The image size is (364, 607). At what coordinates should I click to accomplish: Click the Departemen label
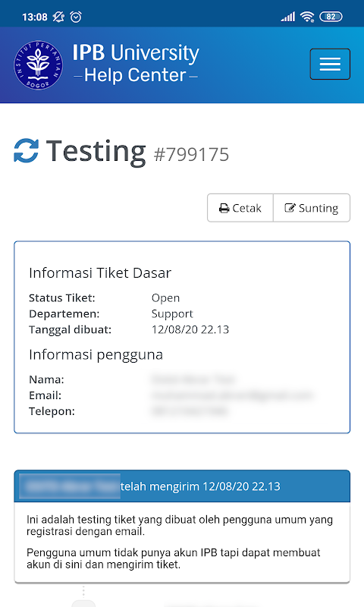coord(64,314)
